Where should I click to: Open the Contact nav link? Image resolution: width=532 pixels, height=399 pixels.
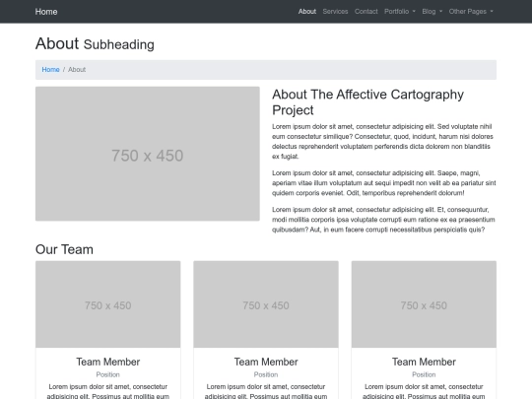point(366,12)
